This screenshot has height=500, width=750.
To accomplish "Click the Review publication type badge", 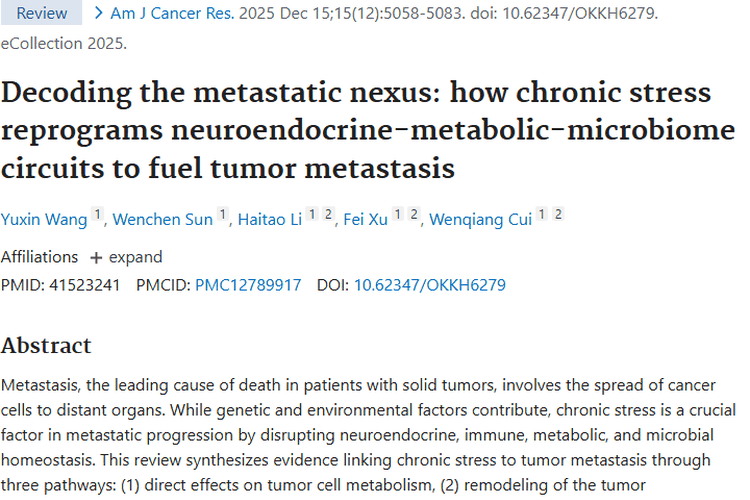I will coord(42,13).
